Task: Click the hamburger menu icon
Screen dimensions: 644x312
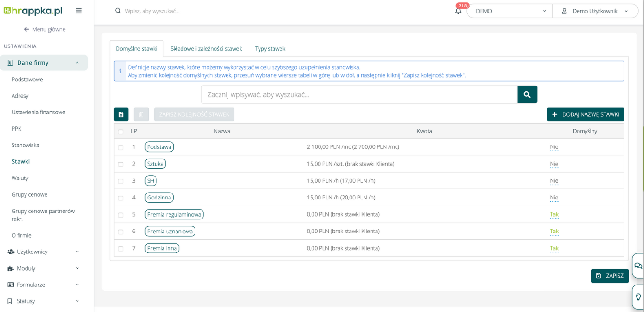Action: click(x=78, y=11)
